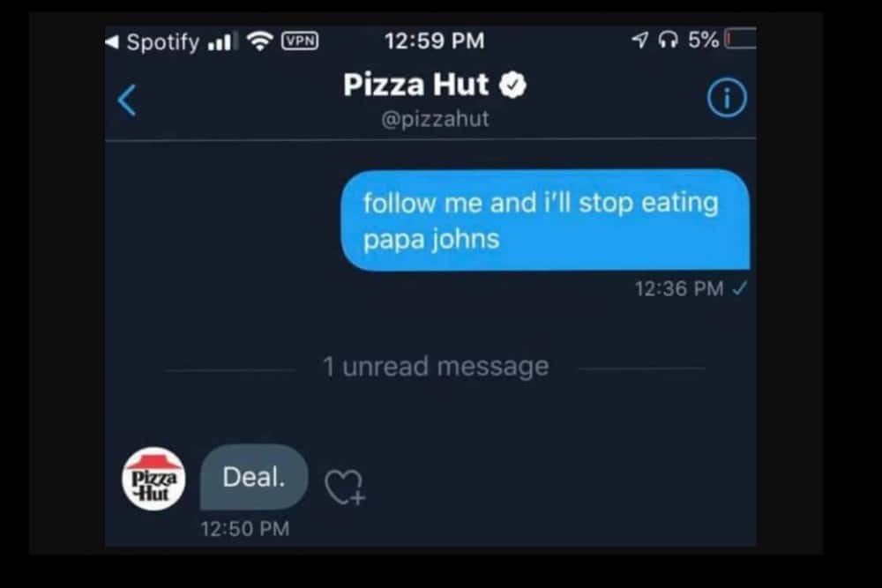Tap the headphones status icon

point(668,40)
